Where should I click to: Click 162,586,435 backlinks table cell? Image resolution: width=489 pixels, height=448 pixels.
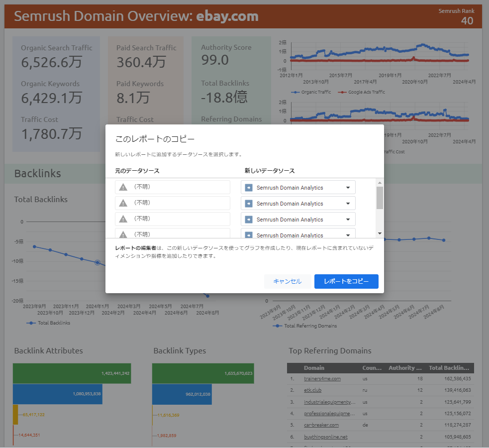(x=458, y=379)
